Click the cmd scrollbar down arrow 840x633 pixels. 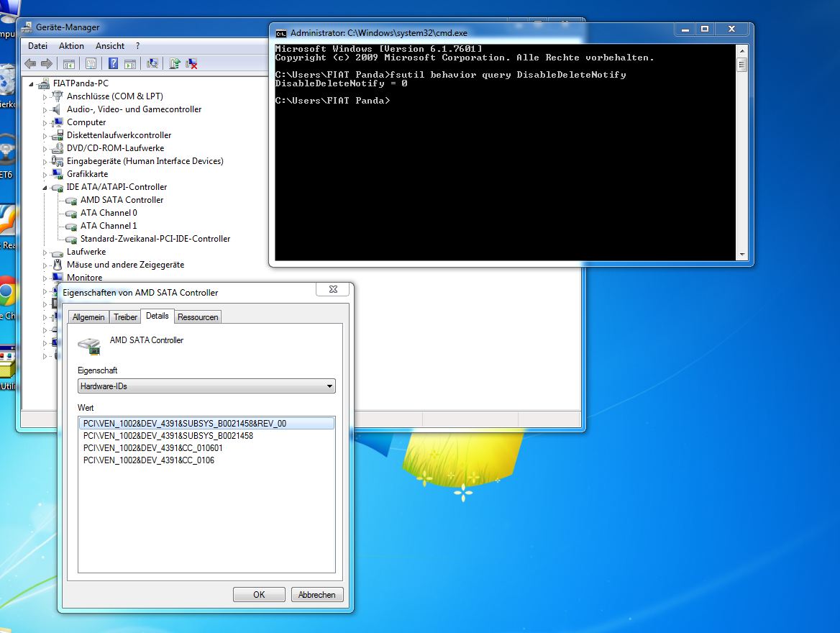pos(742,255)
